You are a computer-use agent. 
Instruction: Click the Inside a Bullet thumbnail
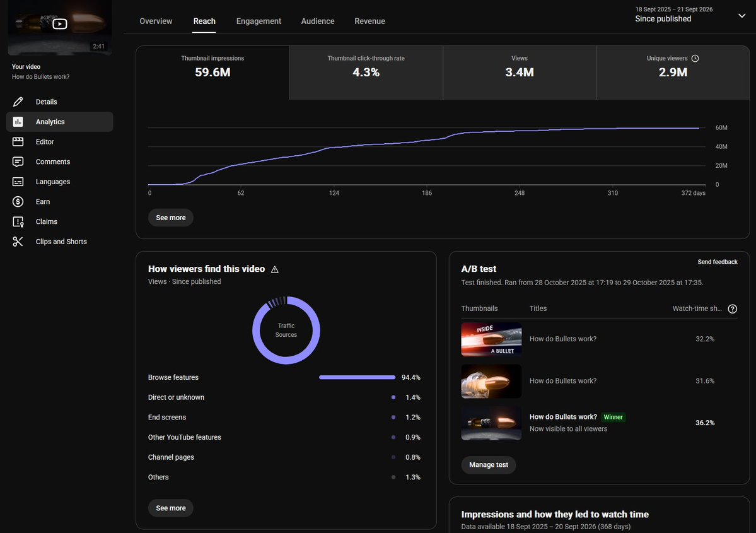491,339
